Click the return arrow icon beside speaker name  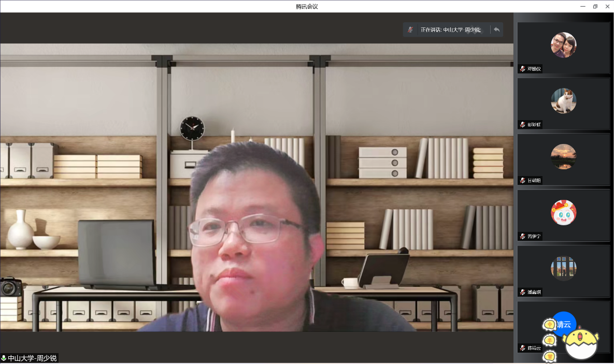pyautogui.click(x=496, y=30)
